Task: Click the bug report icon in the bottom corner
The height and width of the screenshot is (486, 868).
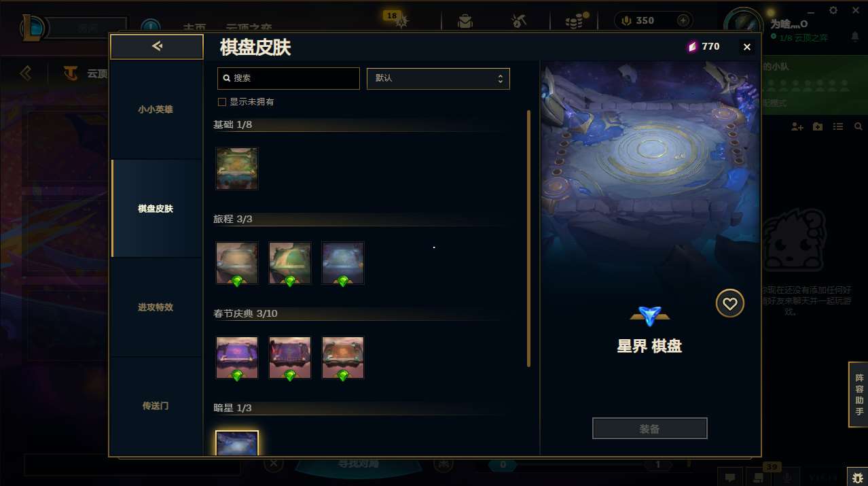Action: click(x=856, y=476)
